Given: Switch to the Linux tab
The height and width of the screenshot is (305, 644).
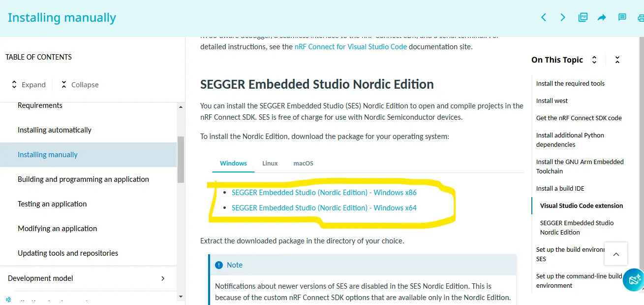Looking at the screenshot, I should pyautogui.click(x=270, y=163).
